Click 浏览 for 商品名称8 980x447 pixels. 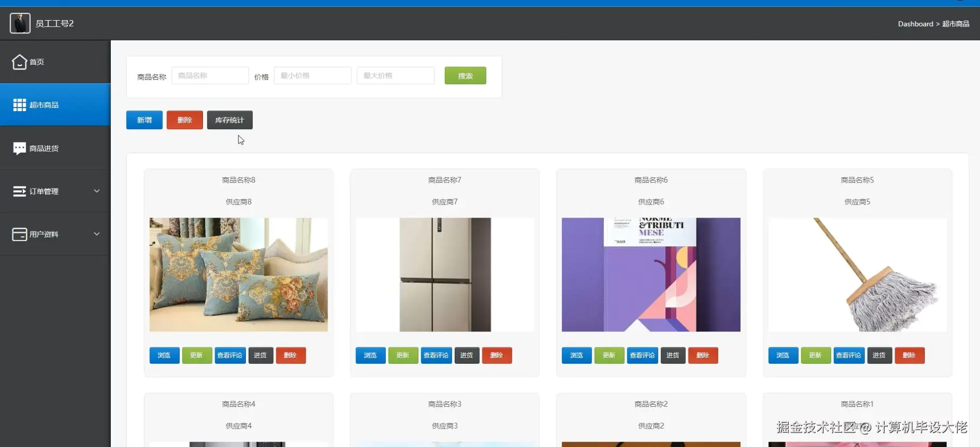coord(164,355)
